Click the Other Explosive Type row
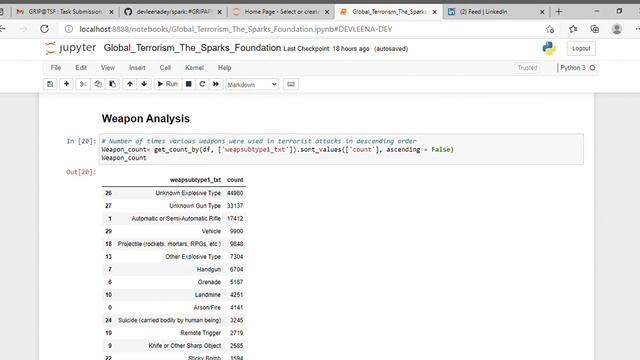Screen dimensions: 640x360 pos(173,257)
